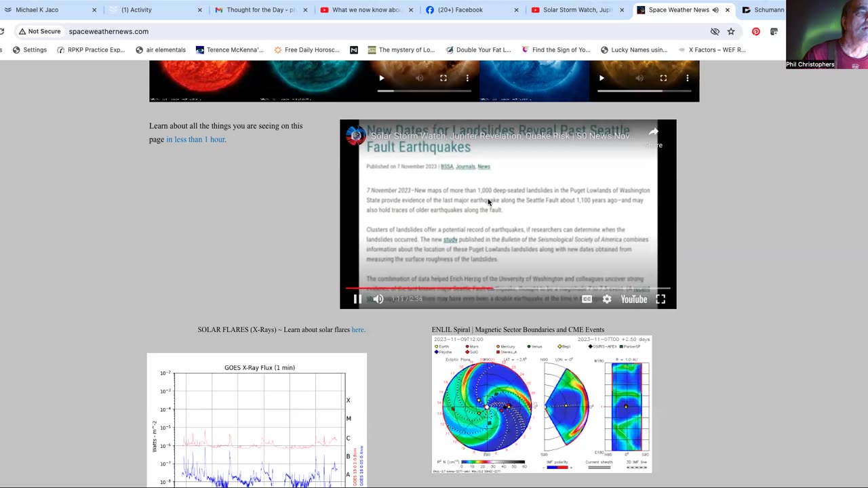This screenshot has height=488, width=868.
Task: Open 'Find the Sign of Yo...' bookmark
Action: tap(556, 49)
